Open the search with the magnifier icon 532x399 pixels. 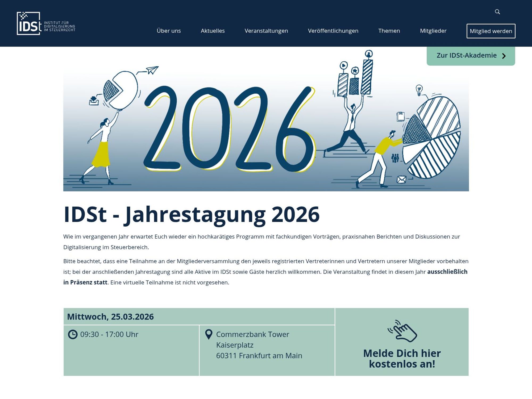tap(497, 12)
